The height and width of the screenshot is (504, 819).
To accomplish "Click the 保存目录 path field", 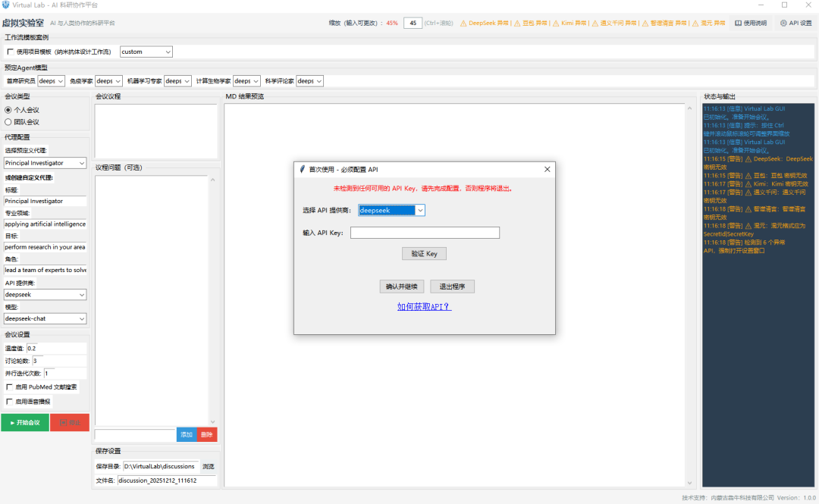I will coord(160,466).
